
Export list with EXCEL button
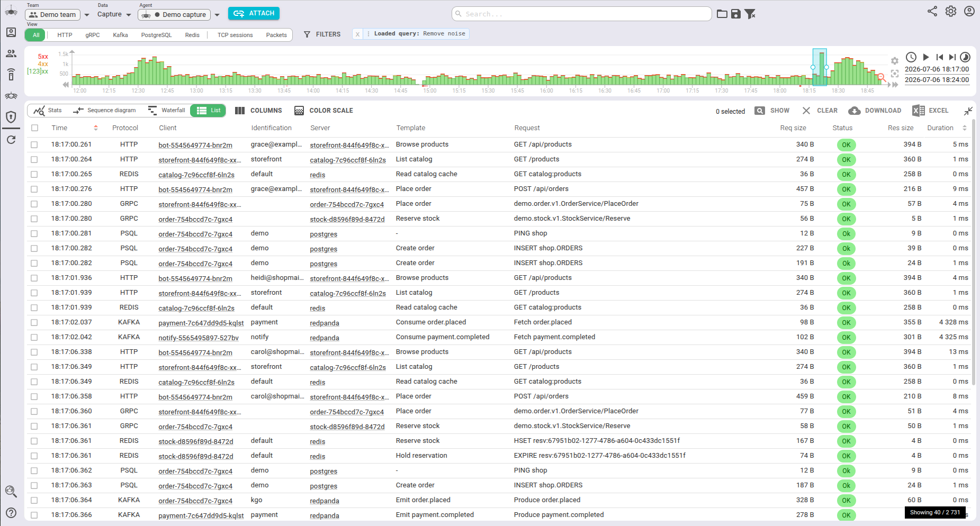click(930, 111)
